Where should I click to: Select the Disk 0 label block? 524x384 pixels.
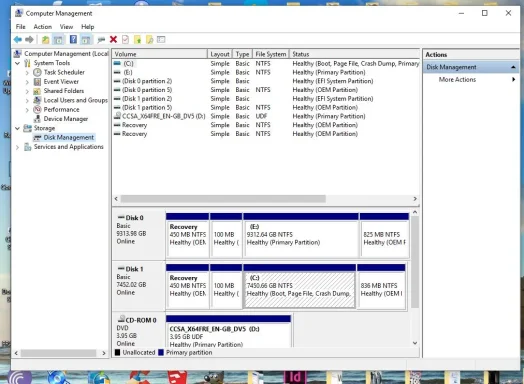(139, 235)
